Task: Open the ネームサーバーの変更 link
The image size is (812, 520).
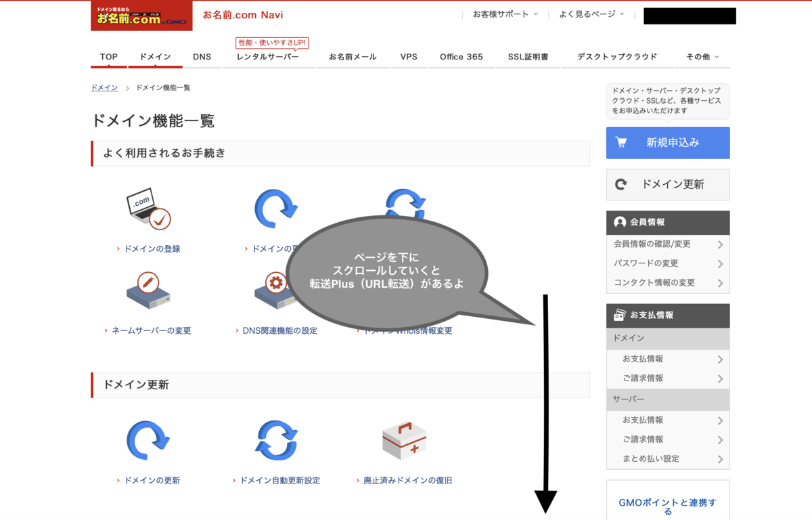Action: [x=152, y=331]
